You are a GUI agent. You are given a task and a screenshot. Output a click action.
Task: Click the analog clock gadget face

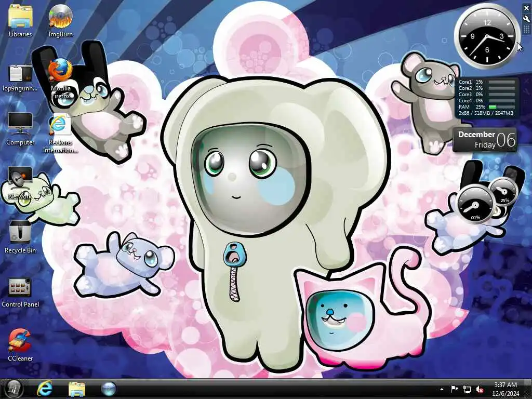pyautogui.click(x=487, y=36)
